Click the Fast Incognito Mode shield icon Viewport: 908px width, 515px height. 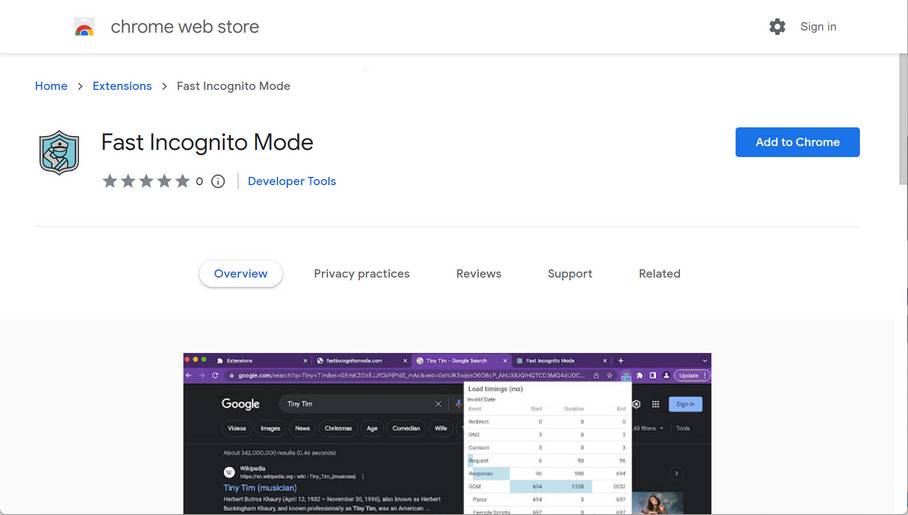click(59, 153)
